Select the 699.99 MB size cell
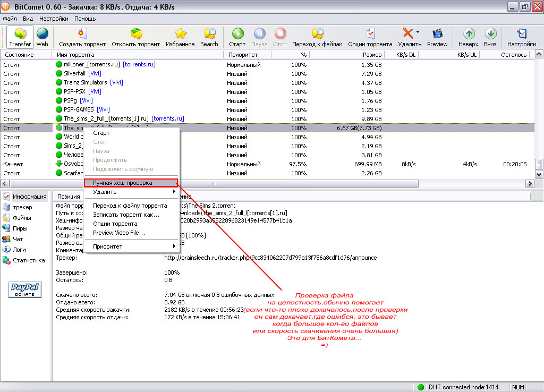The image size is (544, 392). point(368,164)
